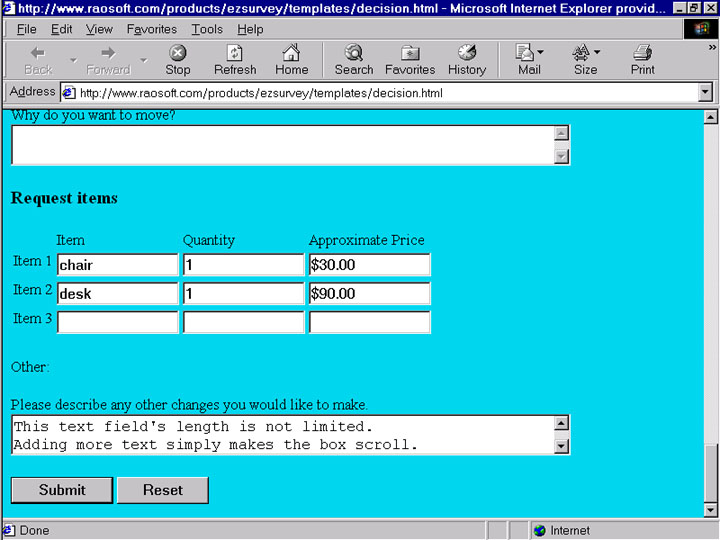Open the Mail toolbar icon
The image size is (720, 540).
click(524, 53)
